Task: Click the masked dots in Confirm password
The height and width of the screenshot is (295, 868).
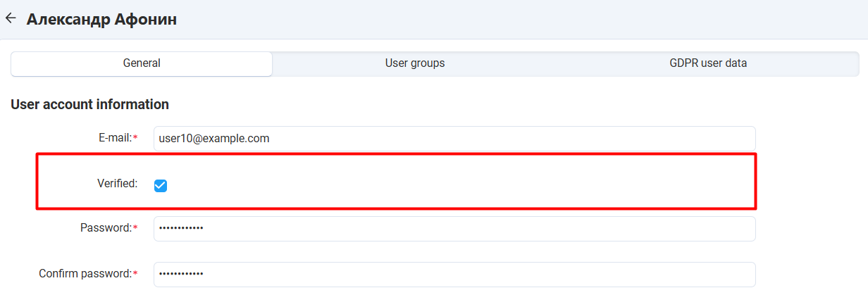Action: pyautogui.click(x=181, y=274)
